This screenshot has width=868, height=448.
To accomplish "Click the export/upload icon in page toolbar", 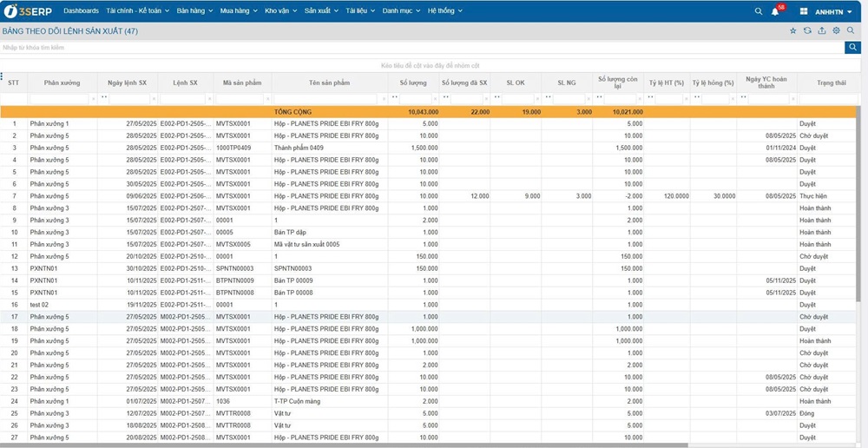I will point(822,30).
